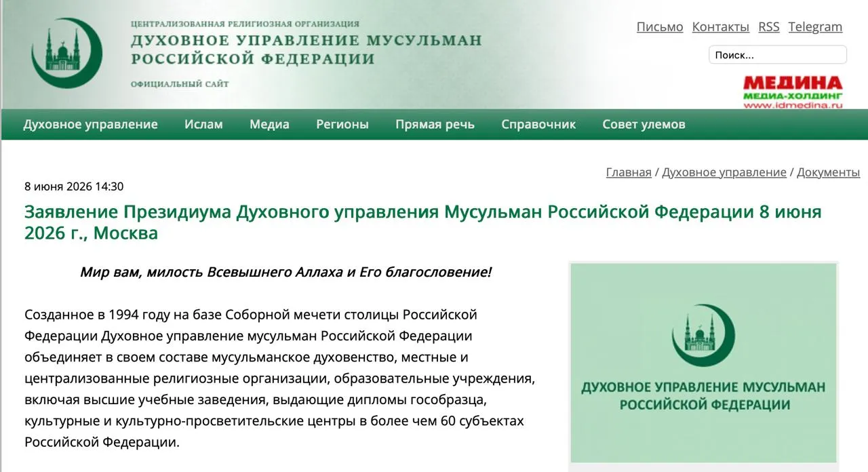The height and width of the screenshot is (472, 868).
Task: Click the Официальный сайт header text
Action: (180, 84)
